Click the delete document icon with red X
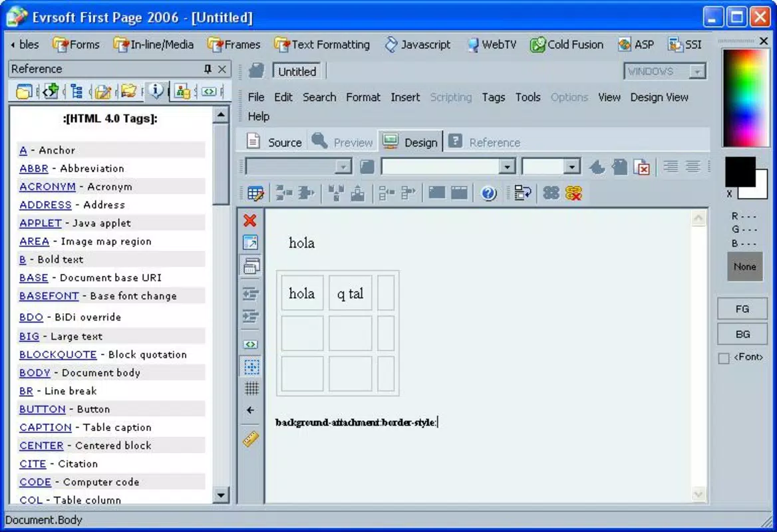Screen dimensions: 777x532 point(642,167)
